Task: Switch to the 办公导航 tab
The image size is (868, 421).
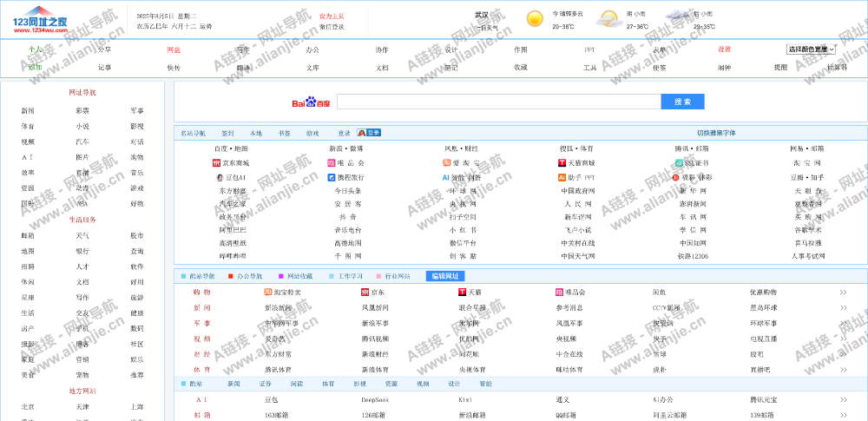Action: click(x=250, y=276)
